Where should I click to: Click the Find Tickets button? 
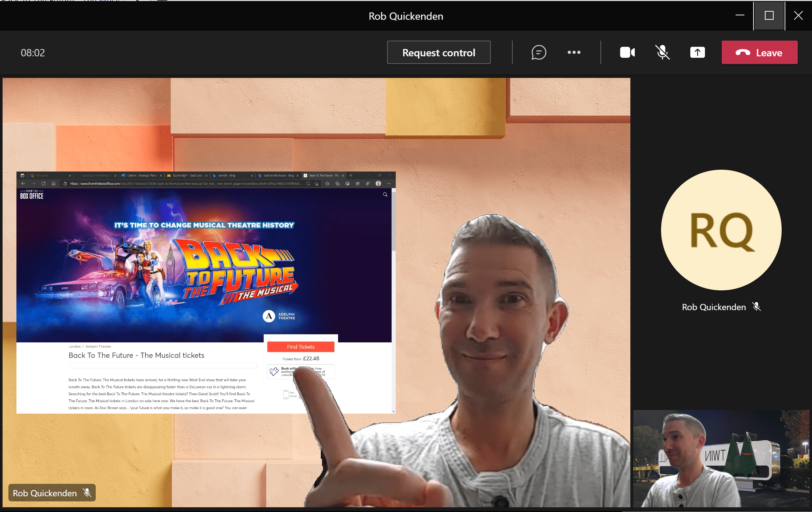(301, 347)
